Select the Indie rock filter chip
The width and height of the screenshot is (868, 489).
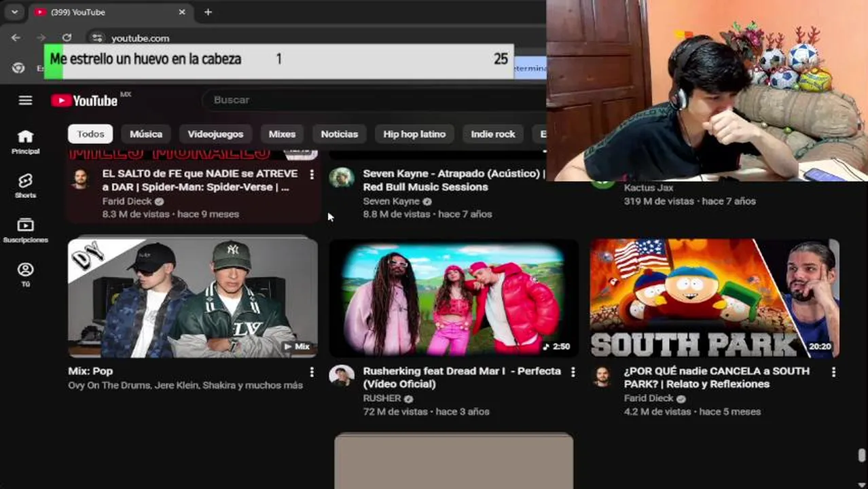coord(493,134)
